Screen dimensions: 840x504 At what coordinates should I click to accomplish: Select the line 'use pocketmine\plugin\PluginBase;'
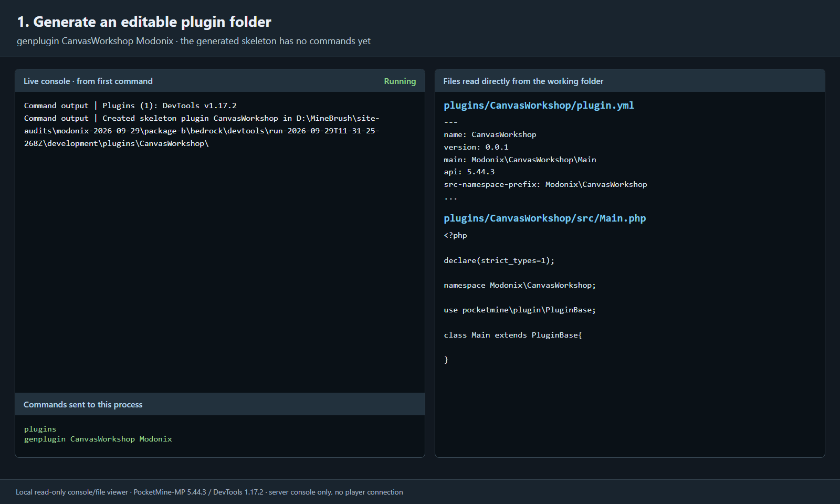pos(520,310)
